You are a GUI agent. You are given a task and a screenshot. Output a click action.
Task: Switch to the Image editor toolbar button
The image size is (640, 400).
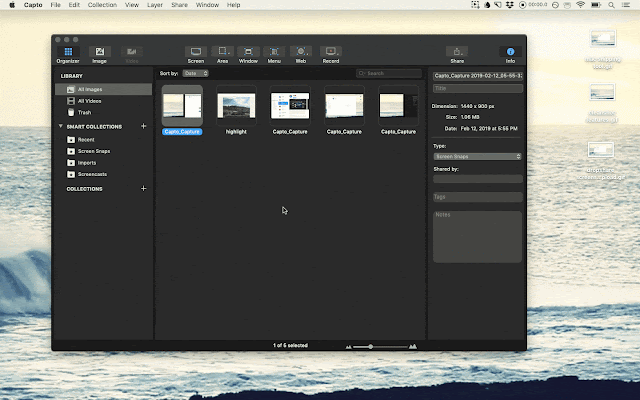point(100,55)
